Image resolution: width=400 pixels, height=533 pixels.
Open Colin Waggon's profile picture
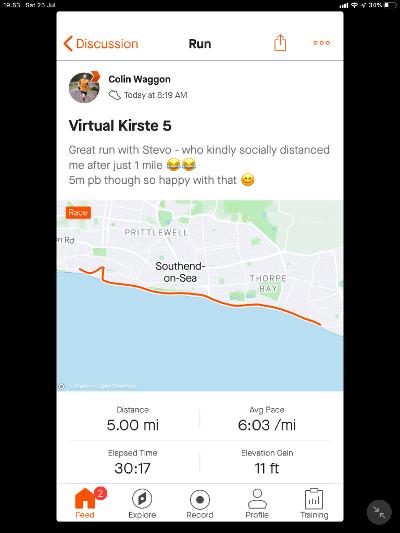84,87
